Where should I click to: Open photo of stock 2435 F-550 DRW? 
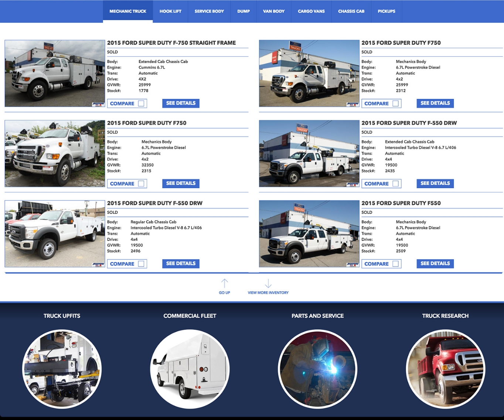[309, 154]
